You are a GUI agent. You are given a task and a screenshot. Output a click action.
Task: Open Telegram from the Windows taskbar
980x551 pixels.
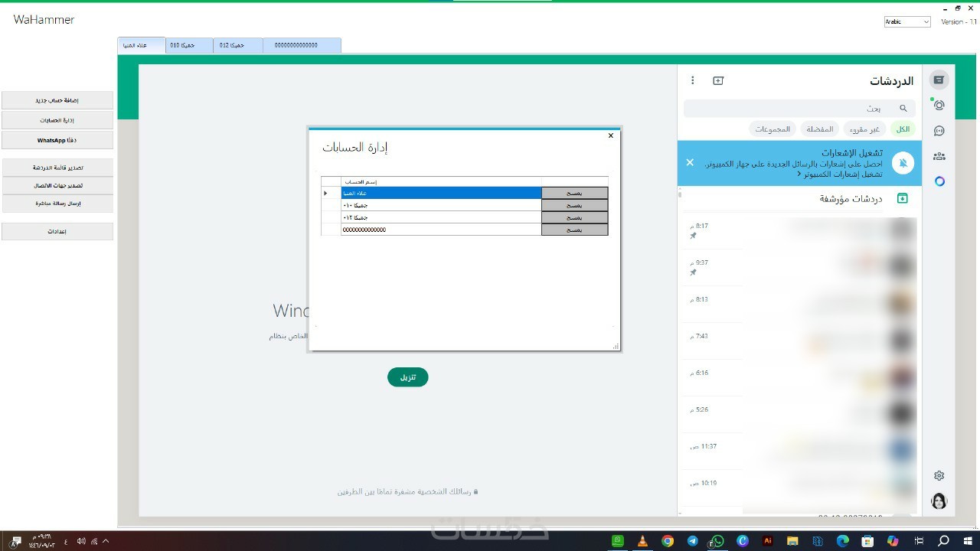pos(693,541)
